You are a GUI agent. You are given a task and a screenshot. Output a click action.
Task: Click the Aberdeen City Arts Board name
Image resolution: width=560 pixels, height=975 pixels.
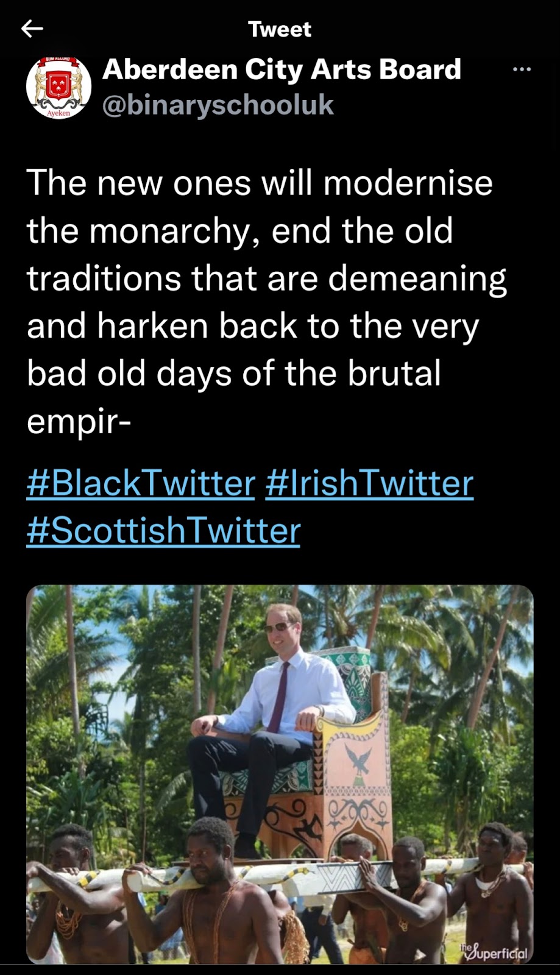pyautogui.click(x=282, y=69)
